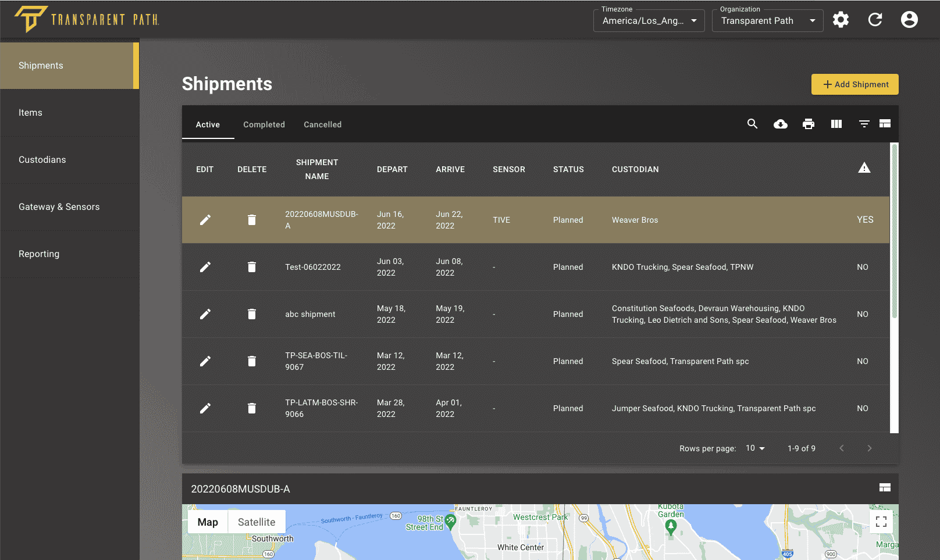The height and width of the screenshot is (560, 940).
Task: Open settings via the gear icon
Action: (841, 20)
